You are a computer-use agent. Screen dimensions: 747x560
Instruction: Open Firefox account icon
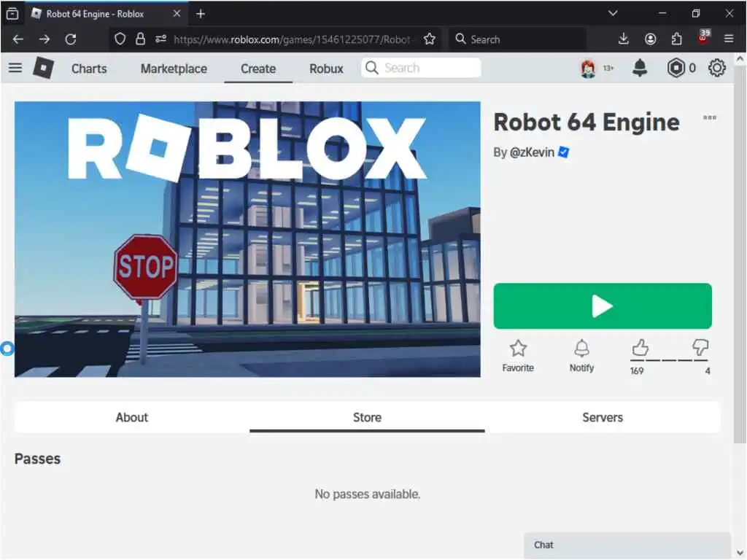click(650, 39)
